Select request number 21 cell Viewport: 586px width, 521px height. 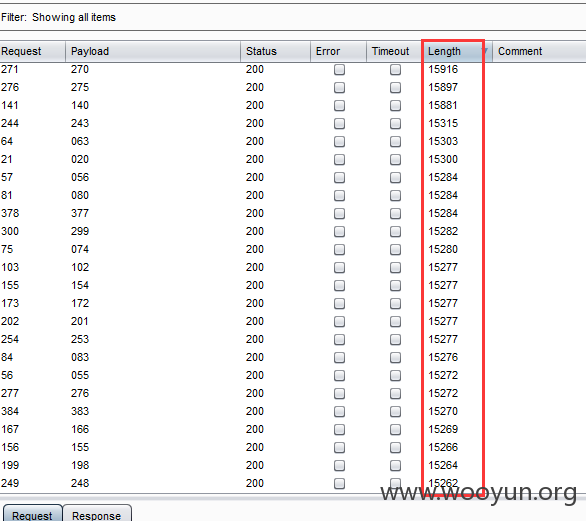(7, 159)
